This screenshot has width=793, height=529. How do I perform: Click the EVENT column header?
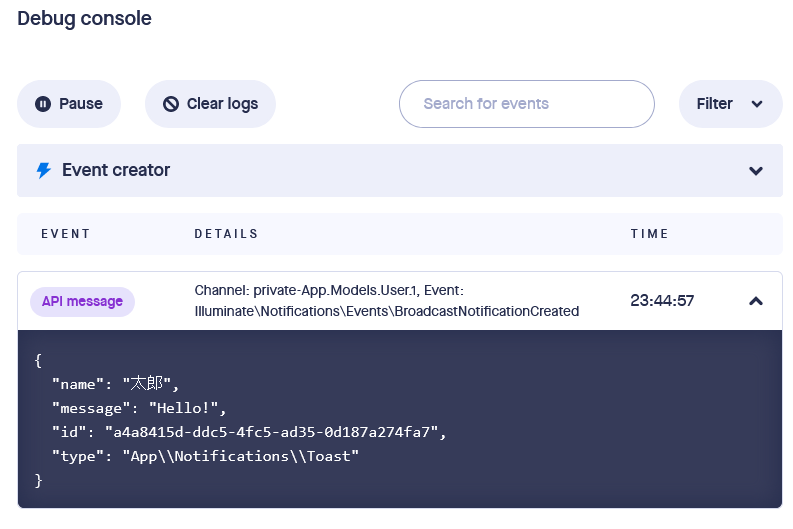tap(66, 234)
